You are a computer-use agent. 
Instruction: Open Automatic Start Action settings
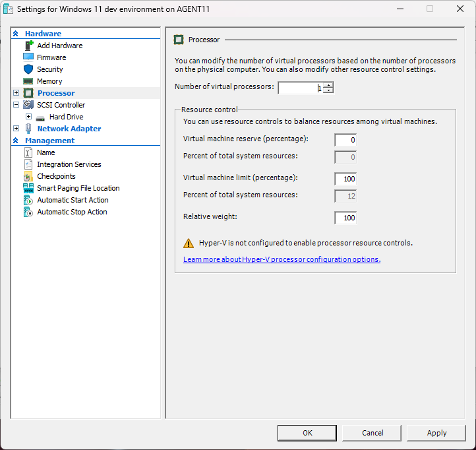pyautogui.click(x=73, y=200)
